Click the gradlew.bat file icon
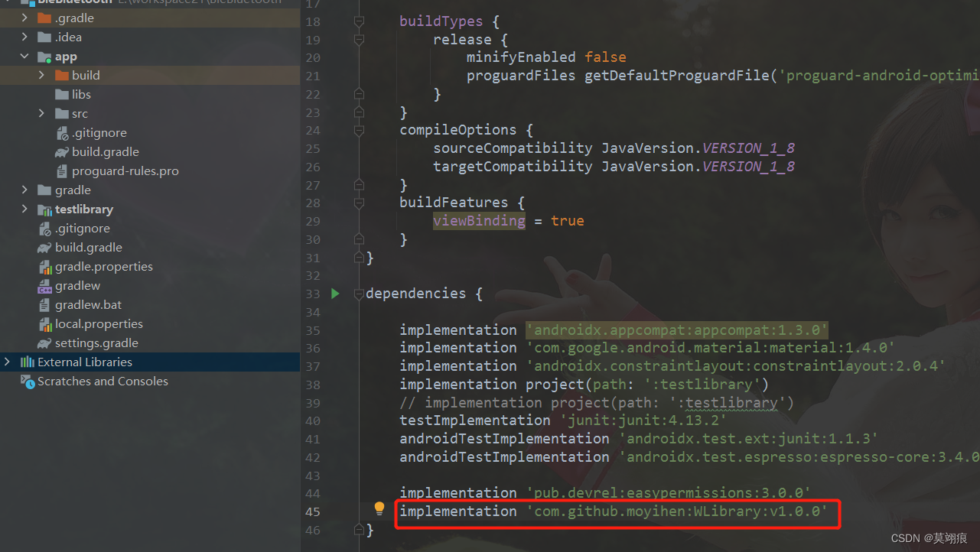 point(44,304)
